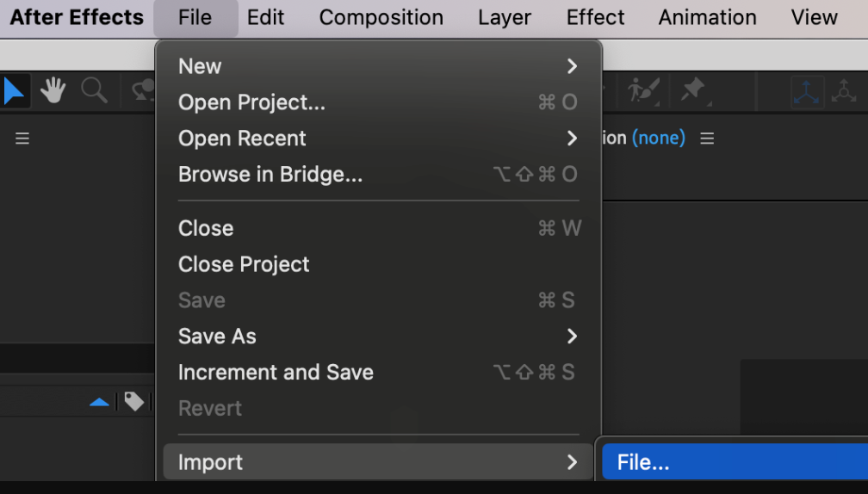Image resolution: width=868 pixels, height=494 pixels.
Task: Activate the World Axis mode icon
Action: pos(844,91)
